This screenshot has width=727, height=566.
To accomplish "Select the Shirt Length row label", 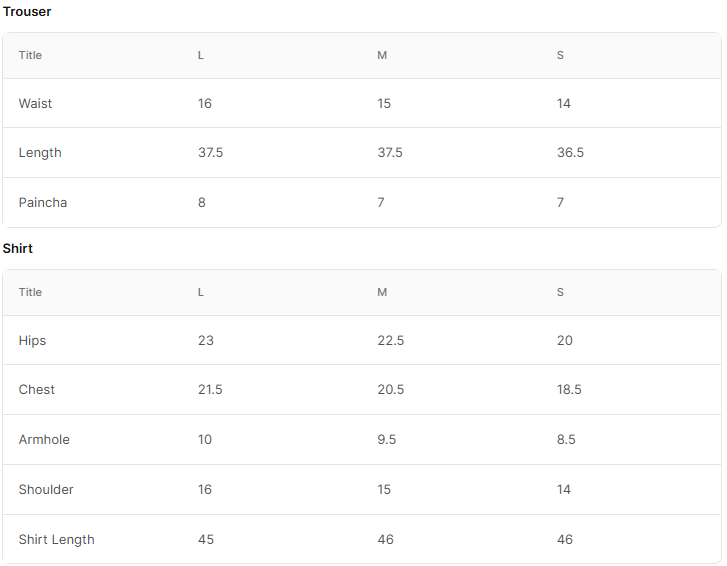I will click(x=57, y=540).
